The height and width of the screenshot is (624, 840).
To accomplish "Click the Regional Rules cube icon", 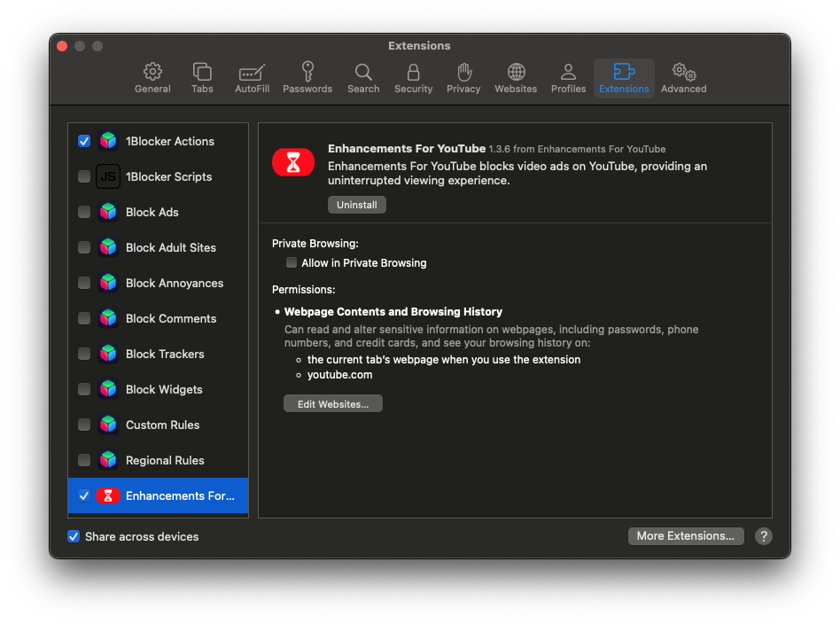I will click(x=108, y=460).
